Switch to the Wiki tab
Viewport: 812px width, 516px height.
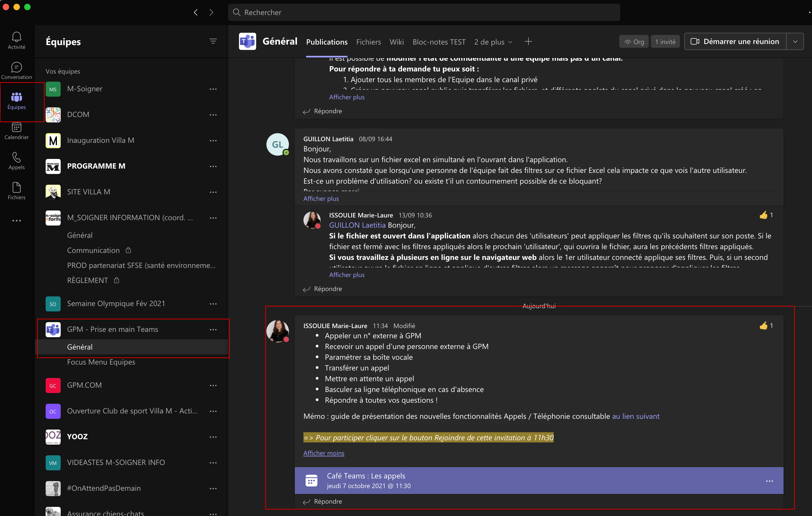396,42
